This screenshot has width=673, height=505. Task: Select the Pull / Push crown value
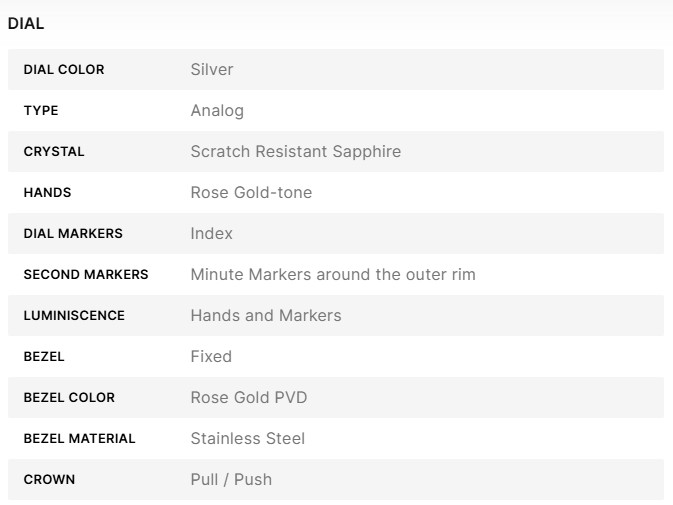[231, 480]
